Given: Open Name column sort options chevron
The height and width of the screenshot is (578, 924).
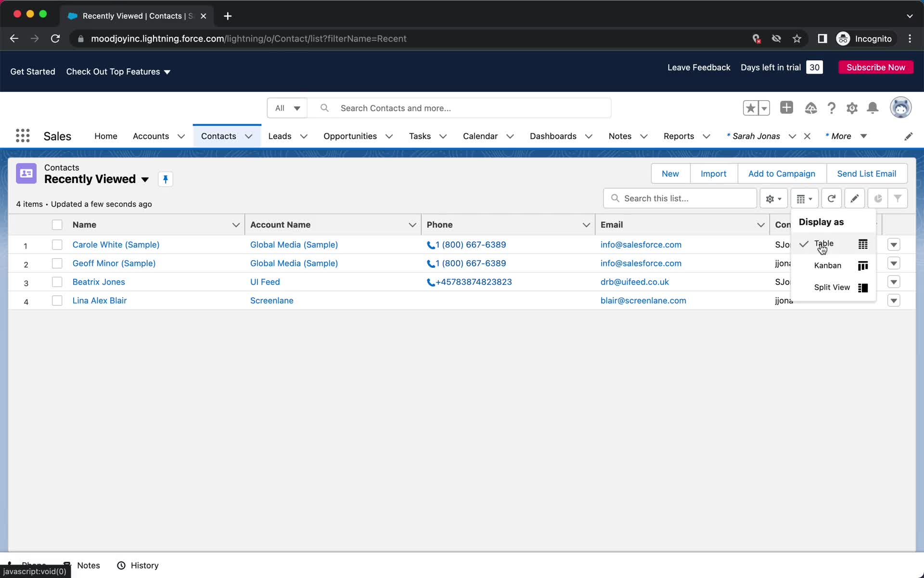Looking at the screenshot, I should tap(236, 225).
